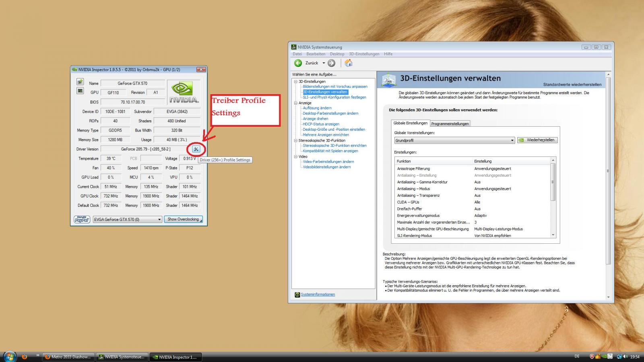Open the Desktop menu
The width and height of the screenshot is (644, 362).
(337, 54)
